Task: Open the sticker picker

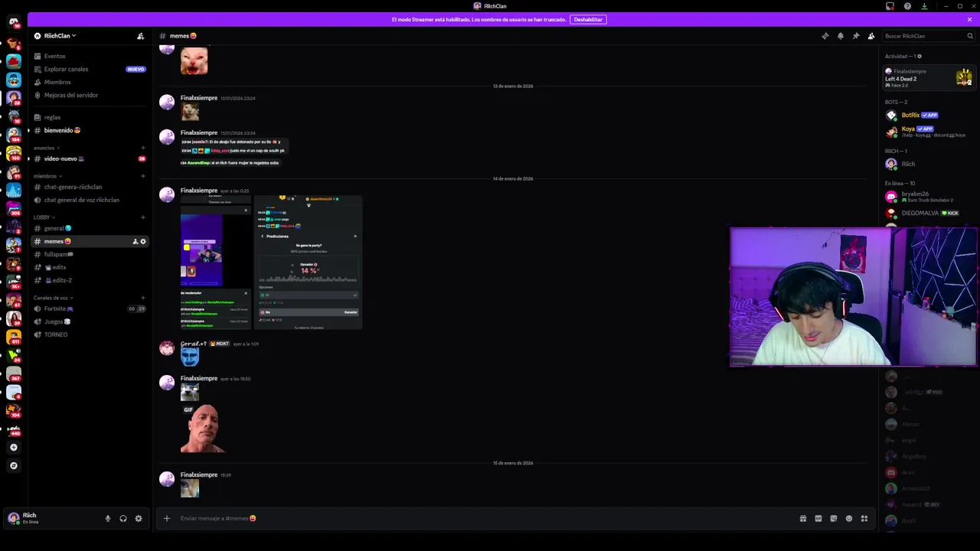Action: 834,518
